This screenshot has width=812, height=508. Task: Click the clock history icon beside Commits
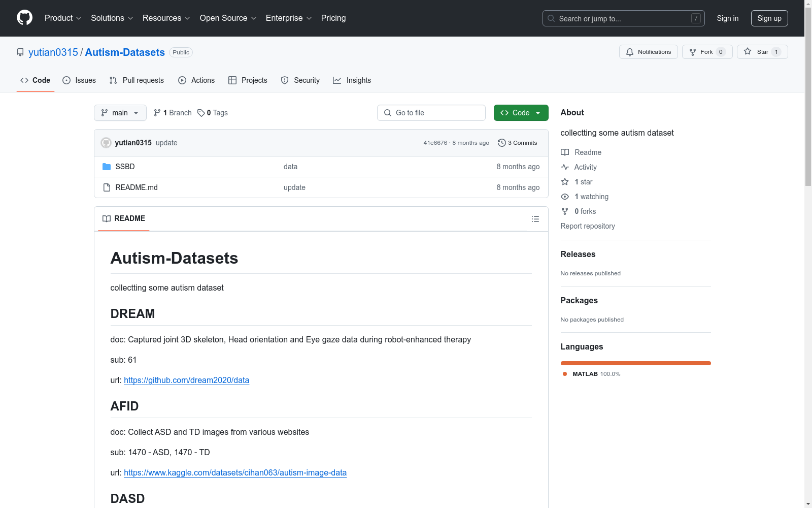[502, 143]
